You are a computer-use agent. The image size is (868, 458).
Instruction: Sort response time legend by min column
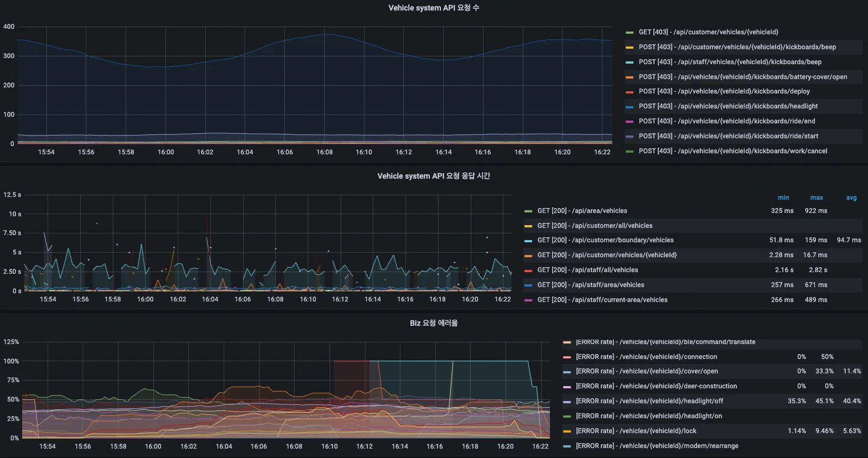(x=783, y=197)
